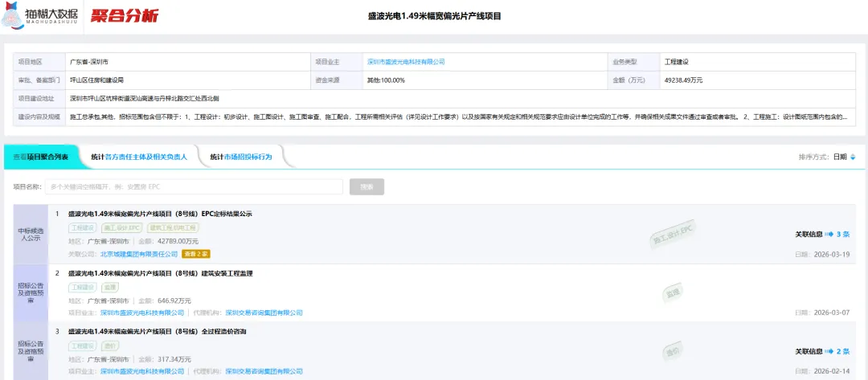The width and height of the screenshot is (868, 380).
Task: Open 深圳市盛波光电科技有限公司 link in 建筑安装工程监理 row
Action: tap(142, 313)
